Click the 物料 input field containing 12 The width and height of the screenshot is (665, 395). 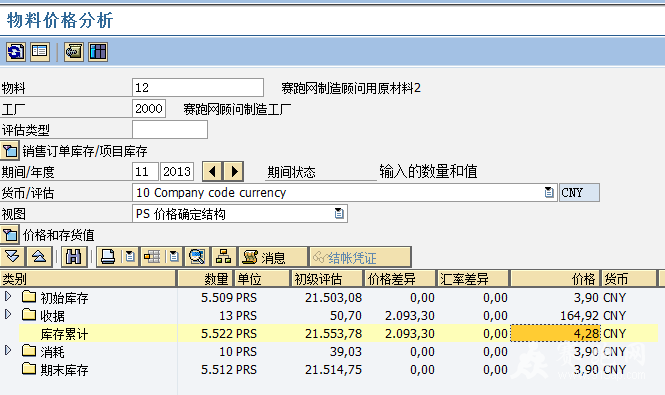tap(198, 88)
